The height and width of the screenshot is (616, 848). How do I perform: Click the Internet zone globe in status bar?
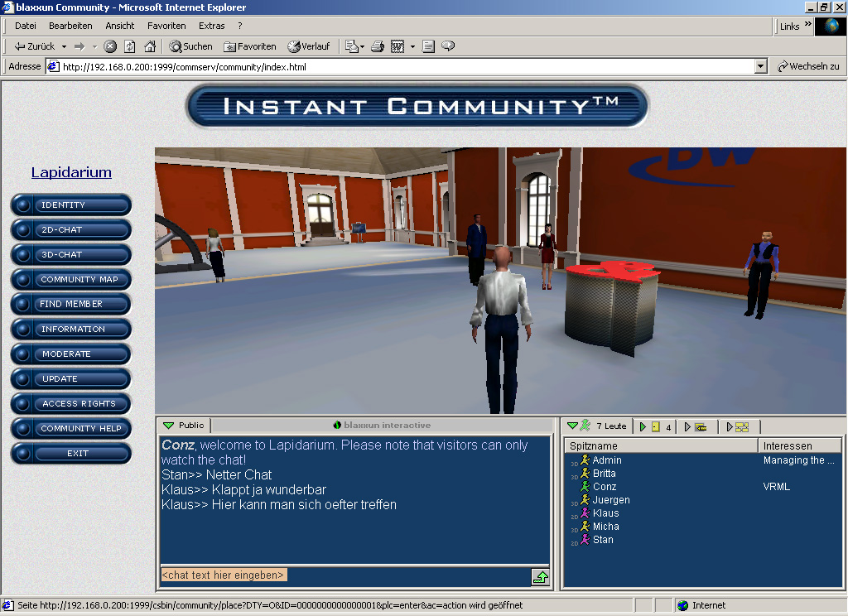pos(683,605)
